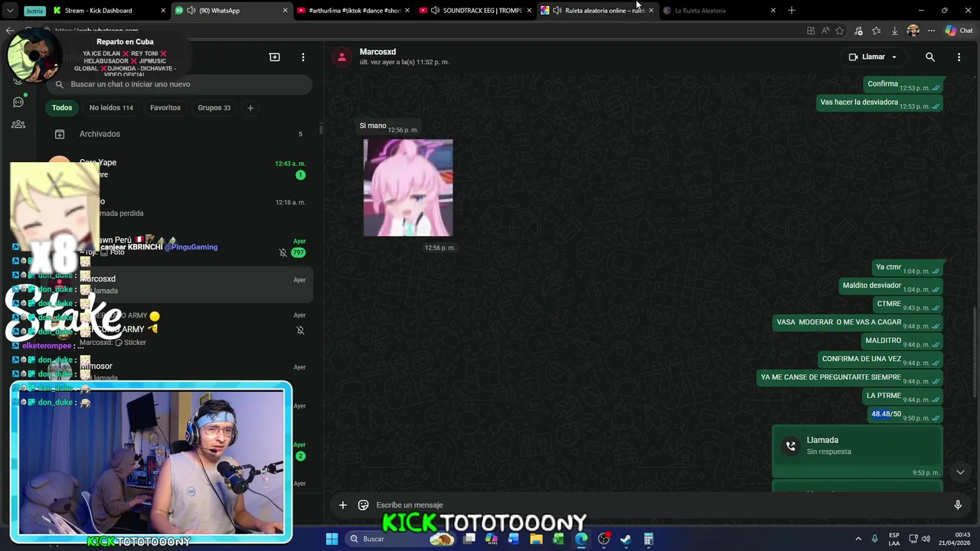Screen dimensions: 980x551
Task: Open browser downloads arrow icon
Action: [894, 31]
